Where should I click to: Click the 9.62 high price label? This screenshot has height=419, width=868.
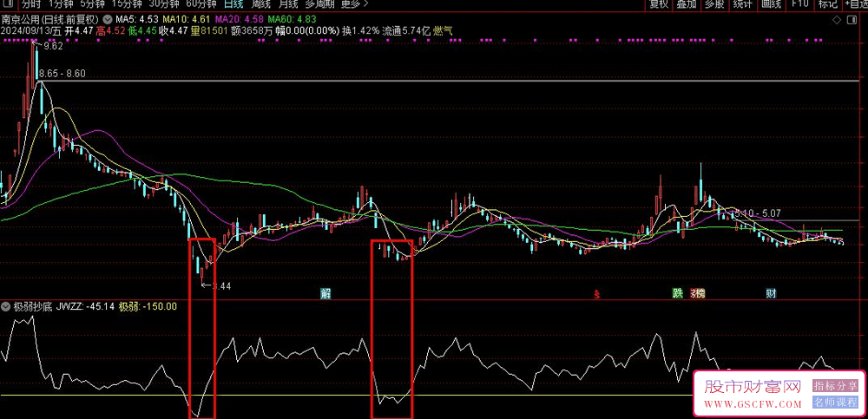click(54, 47)
